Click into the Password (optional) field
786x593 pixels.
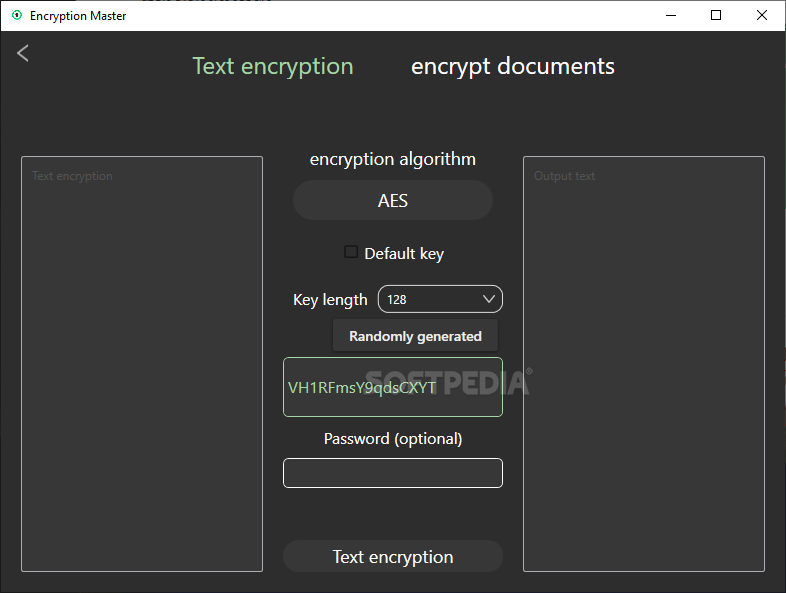[392, 473]
